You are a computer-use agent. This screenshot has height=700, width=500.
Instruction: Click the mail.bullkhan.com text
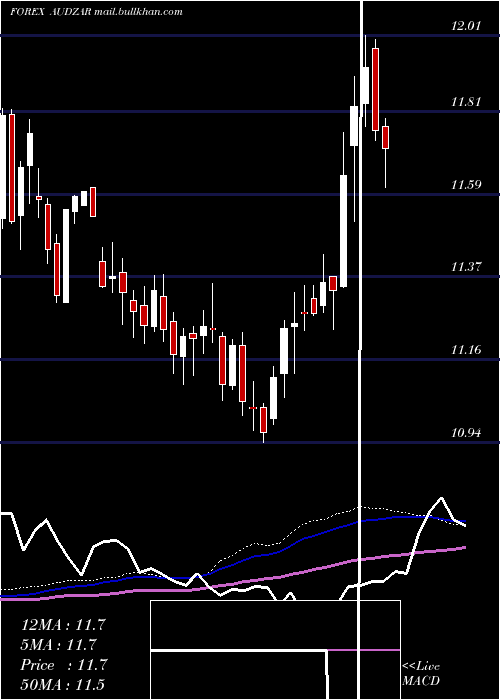(139, 12)
